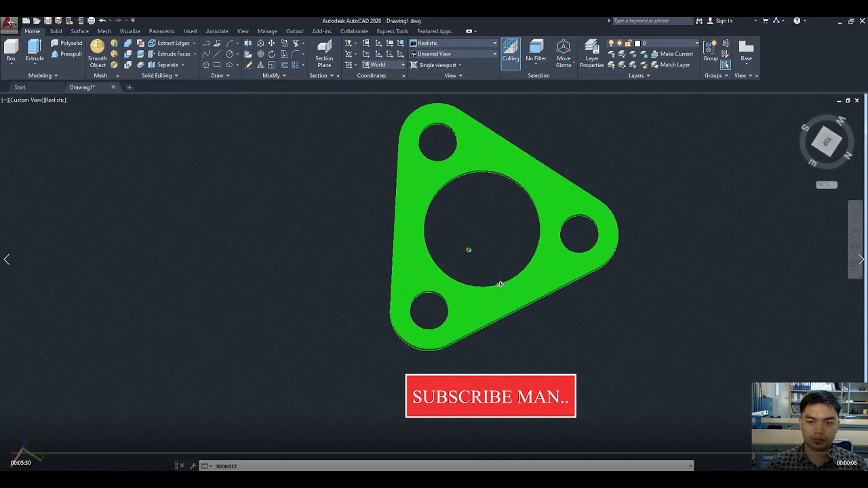Open the Unsaved View dropdown
This screenshot has width=868, height=488.
click(453, 54)
